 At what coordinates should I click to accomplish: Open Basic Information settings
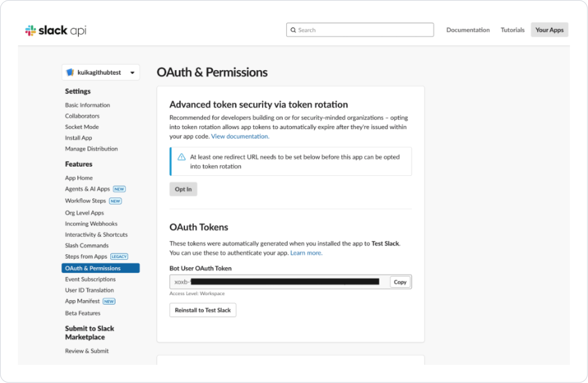click(x=87, y=105)
